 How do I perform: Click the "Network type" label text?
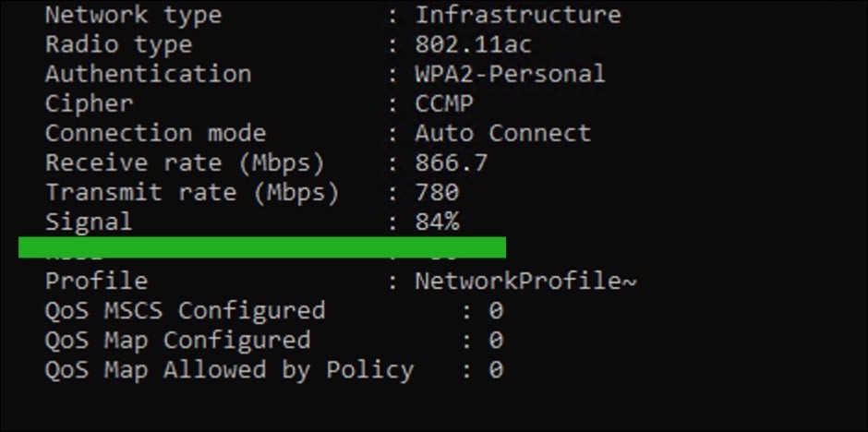pos(133,16)
